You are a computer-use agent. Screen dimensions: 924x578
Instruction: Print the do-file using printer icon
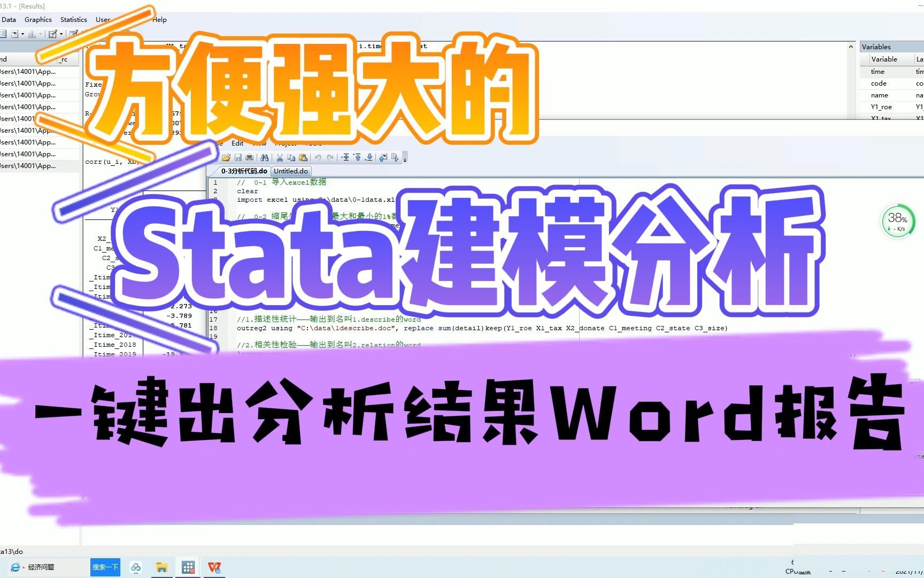[x=249, y=157]
